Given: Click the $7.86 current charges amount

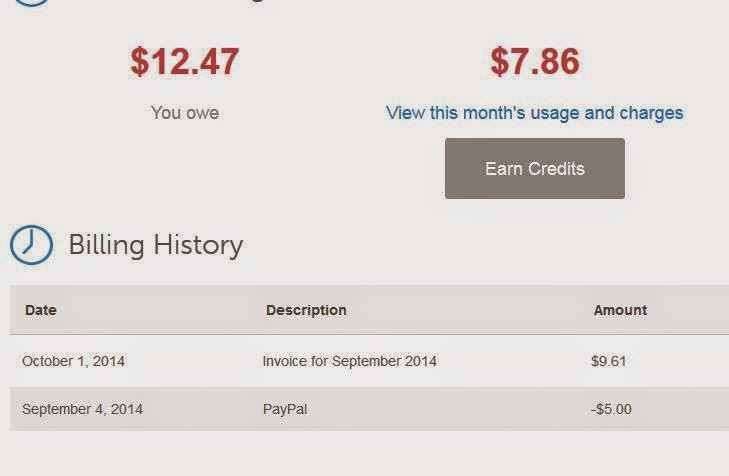Looking at the screenshot, I should click(534, 62).
